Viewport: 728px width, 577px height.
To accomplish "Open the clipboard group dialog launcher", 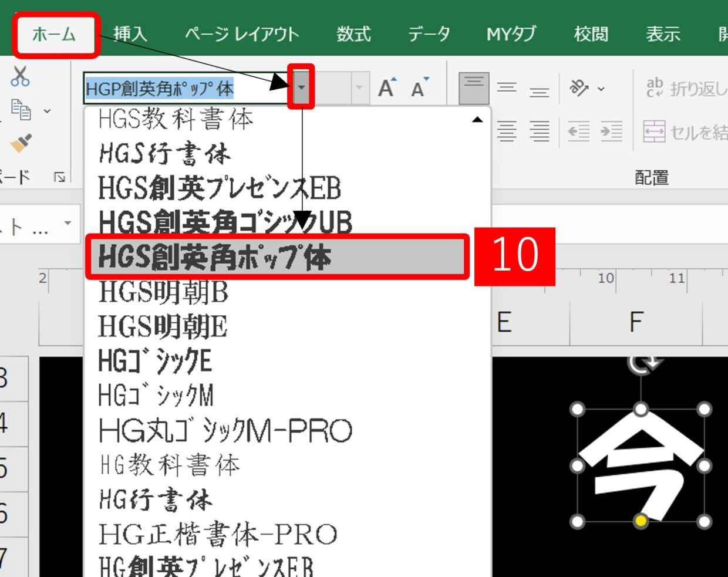I will pyautogui.click(x=60, y=177).
